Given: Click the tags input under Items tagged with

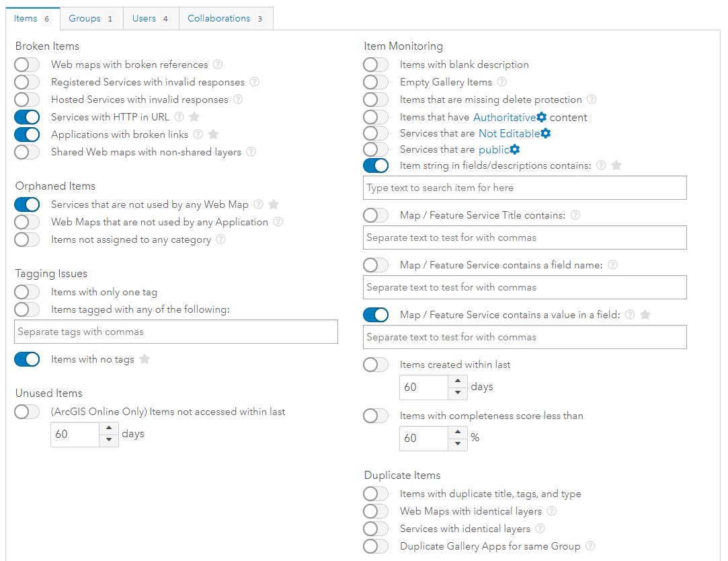Looking at the screenshot, I should 176,332.
